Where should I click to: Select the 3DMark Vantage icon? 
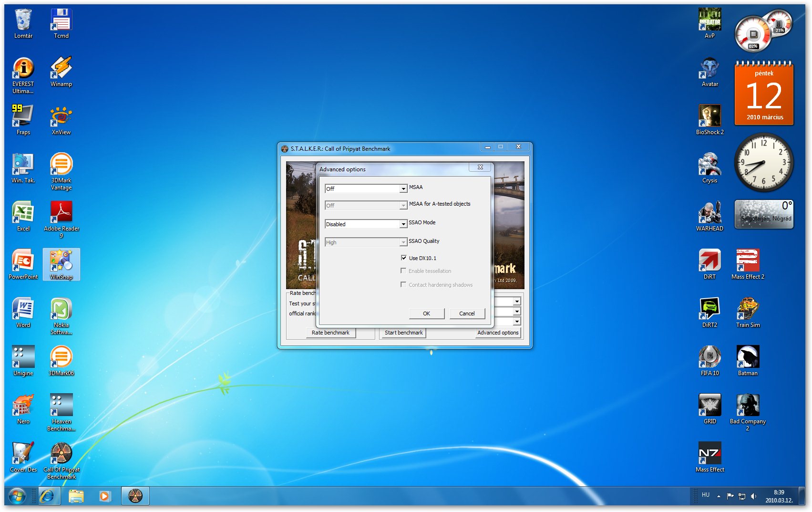click(61, 171)
